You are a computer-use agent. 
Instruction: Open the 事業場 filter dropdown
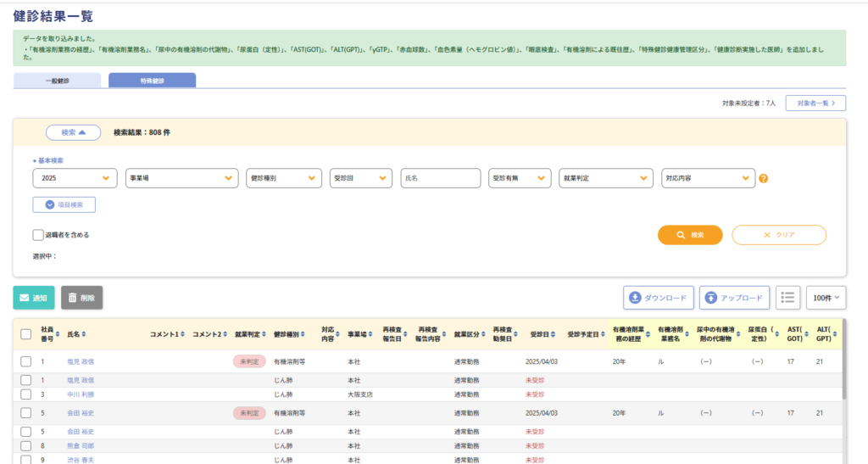(181, 178)
